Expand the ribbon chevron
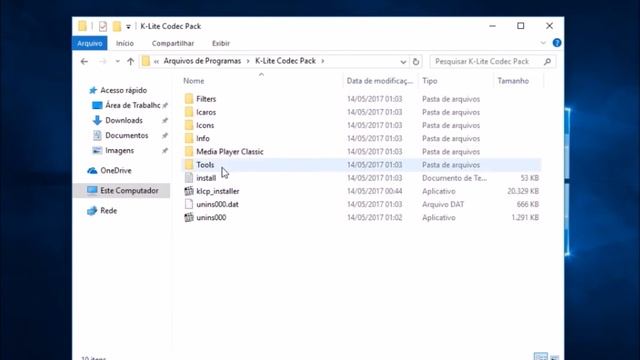The height and width of the screenshot is (360, 640). 543,43
